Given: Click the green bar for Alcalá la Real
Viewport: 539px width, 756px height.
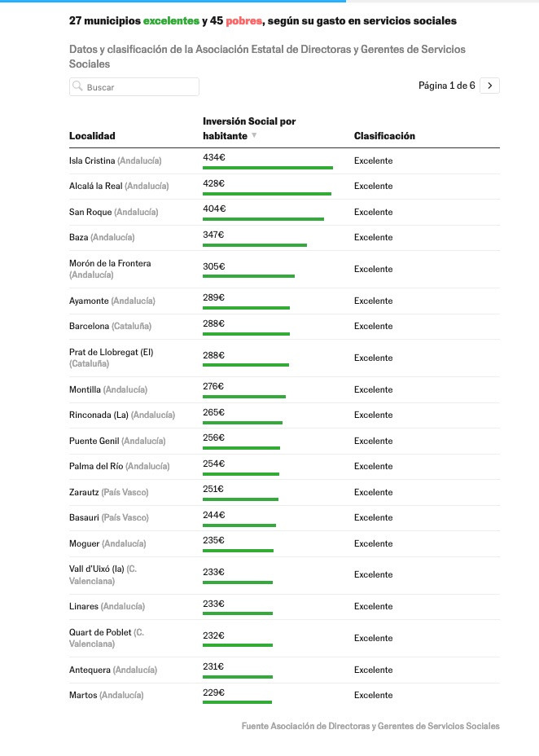Looking at the screenshot, I should point(266,194).
